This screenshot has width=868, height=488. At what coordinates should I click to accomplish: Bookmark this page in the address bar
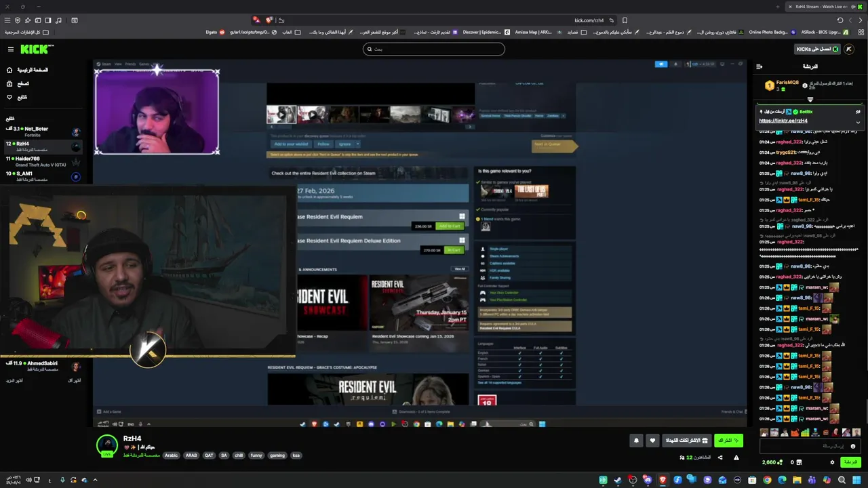tap(625, 20)
